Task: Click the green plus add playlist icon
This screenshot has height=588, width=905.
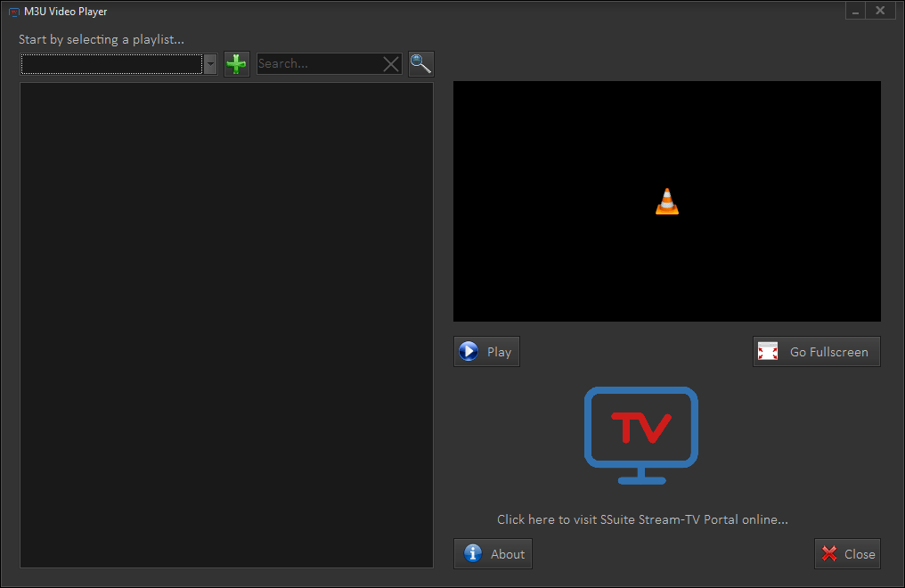Action: coord(236,64)
